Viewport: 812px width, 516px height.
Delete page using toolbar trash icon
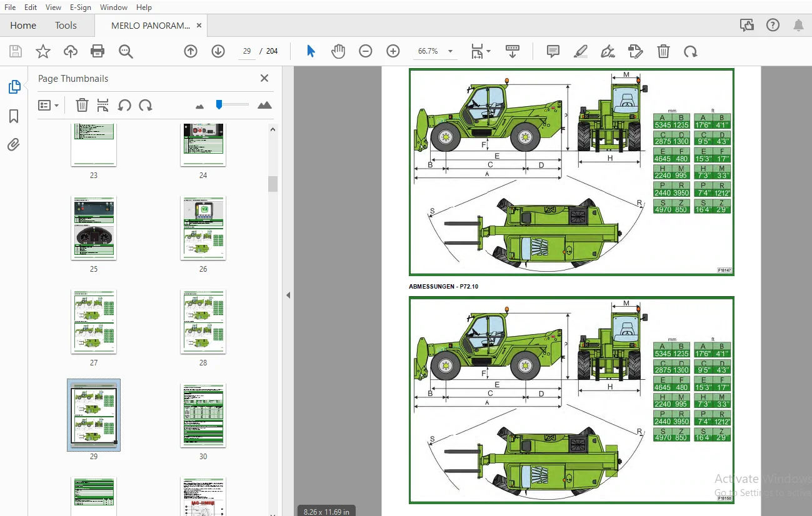[663, 51]
